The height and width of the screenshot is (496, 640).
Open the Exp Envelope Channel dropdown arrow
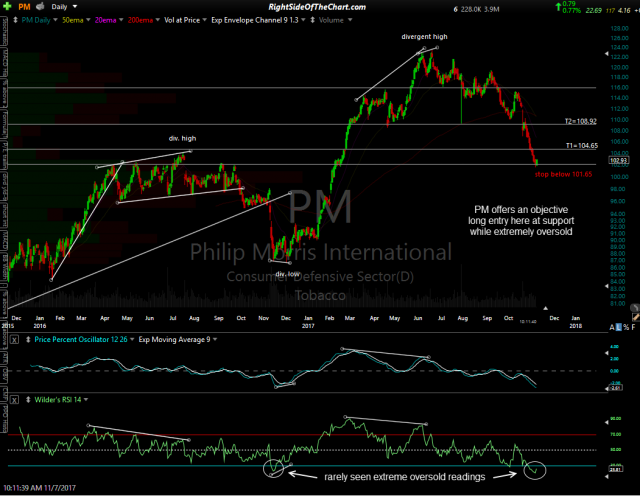[303, 20]
